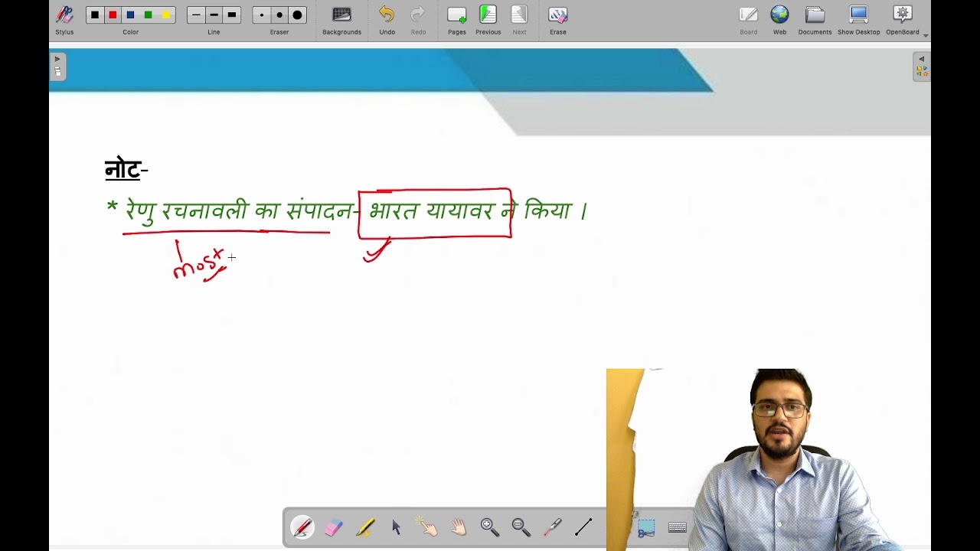
Task: Open the Backgrounds picker
Action: [x=341, y=20]
